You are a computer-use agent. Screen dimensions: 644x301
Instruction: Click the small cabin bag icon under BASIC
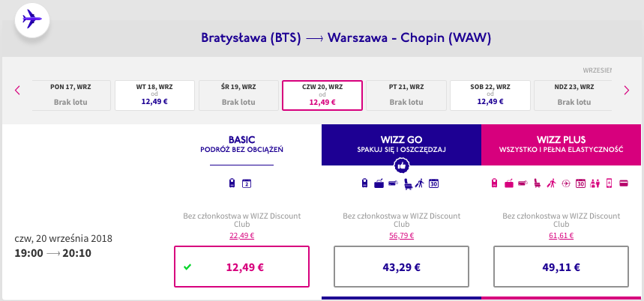tap(232, 183)
